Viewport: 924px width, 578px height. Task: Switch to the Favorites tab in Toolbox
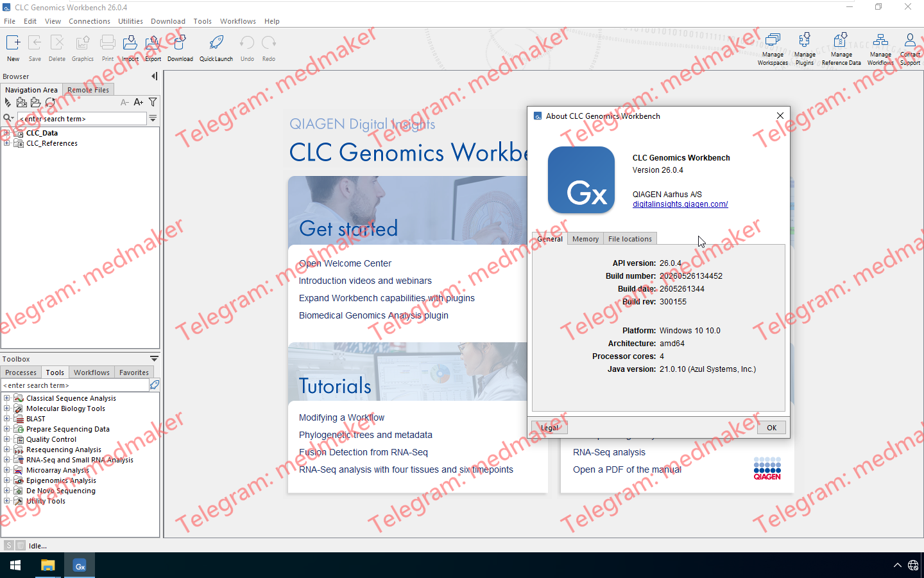pyautogui.click(x=133, y=372)
